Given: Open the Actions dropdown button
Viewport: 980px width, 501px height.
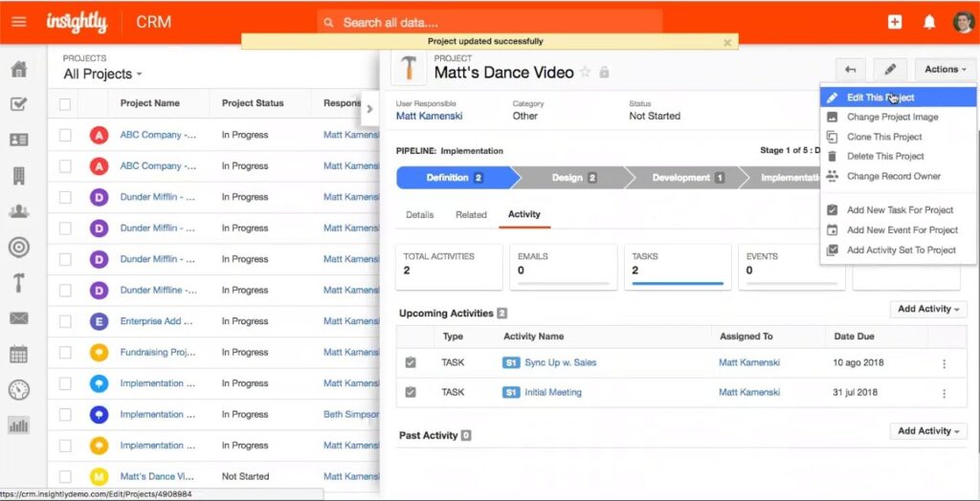Looking at the screenshot, I should pos(945,69).
